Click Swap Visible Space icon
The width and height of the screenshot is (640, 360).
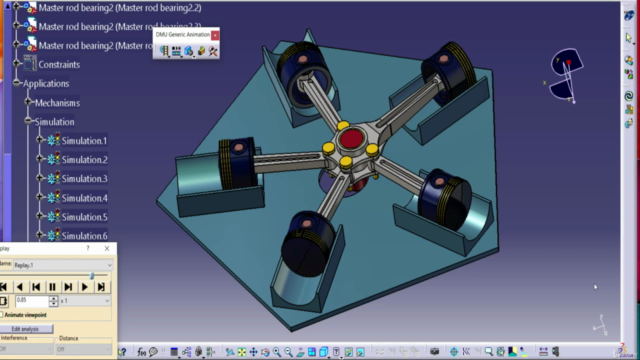click(360, 351)
